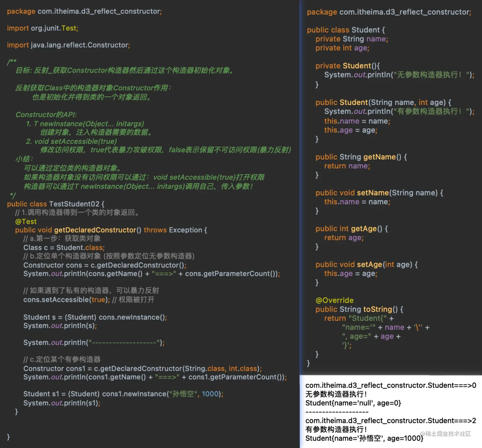This screenshot has width=482, height=448.
Task: Click the 'System.out.println(s);' line
Action: pos(60,326)
